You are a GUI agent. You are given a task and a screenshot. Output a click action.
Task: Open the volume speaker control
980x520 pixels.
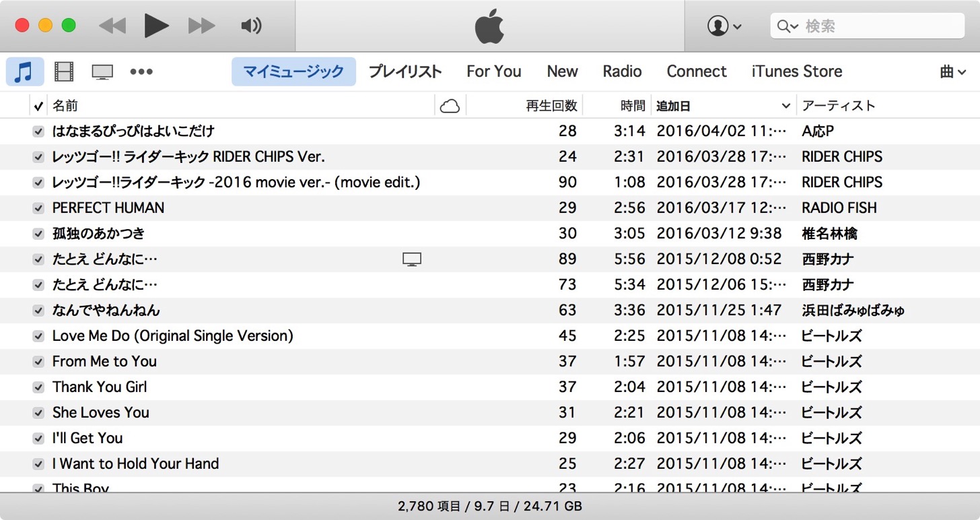pyautogui.click(x=251, y=26)
